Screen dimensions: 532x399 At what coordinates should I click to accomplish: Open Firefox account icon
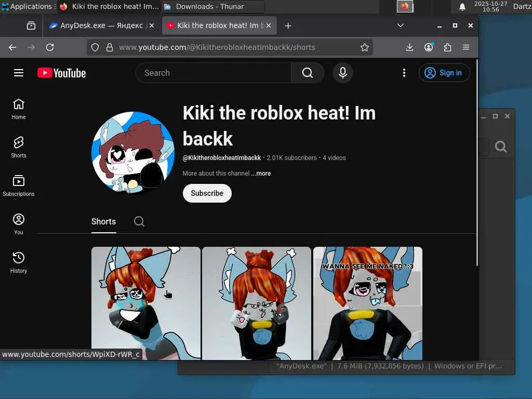click(x=429, y=47)
